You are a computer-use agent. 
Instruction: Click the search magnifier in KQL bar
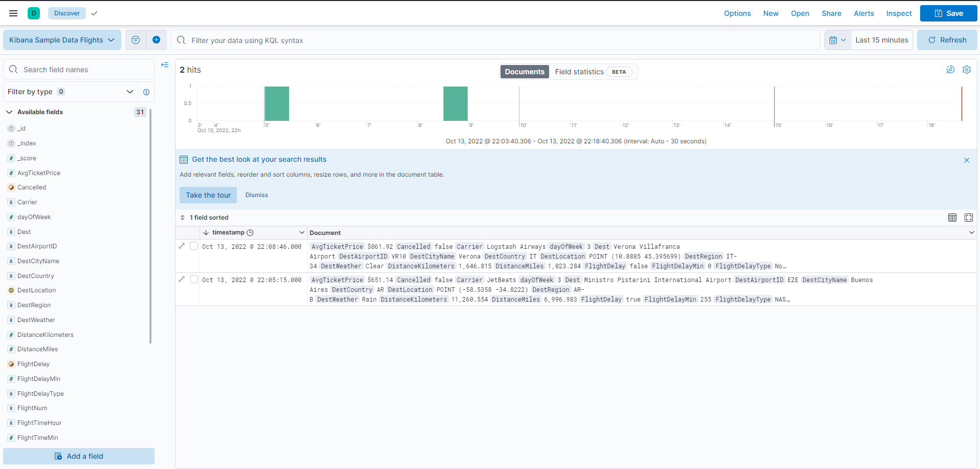click(181, 40)
